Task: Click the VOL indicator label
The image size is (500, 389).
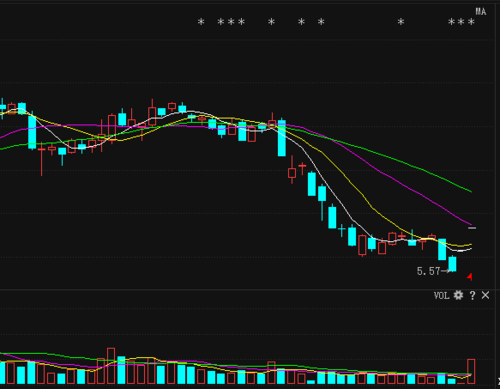Action: pyautogui.click(x=442, y=295)
